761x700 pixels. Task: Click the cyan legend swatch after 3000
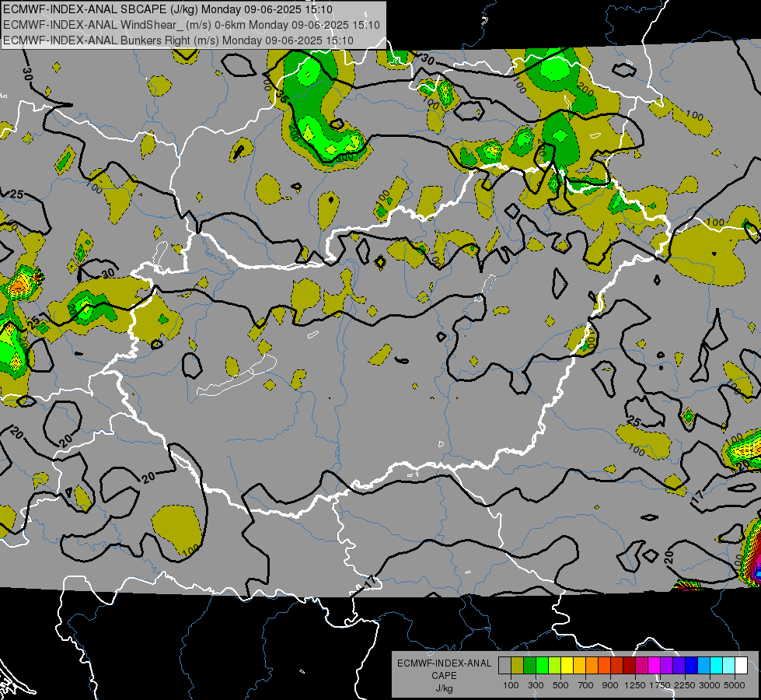[x=717, y=665]
